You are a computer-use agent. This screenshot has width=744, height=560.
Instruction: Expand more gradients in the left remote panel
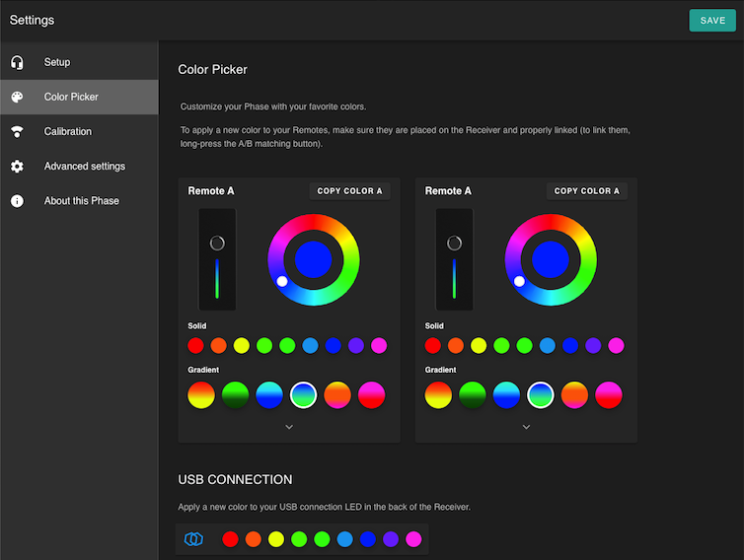click(x=289, y=427)
